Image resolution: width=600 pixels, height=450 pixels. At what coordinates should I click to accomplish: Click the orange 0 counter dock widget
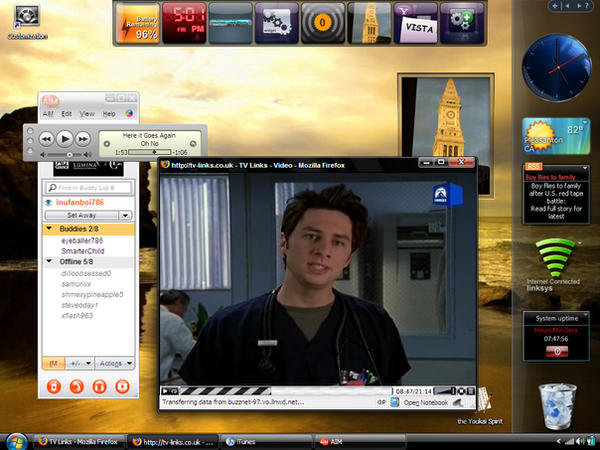[323, 23]
